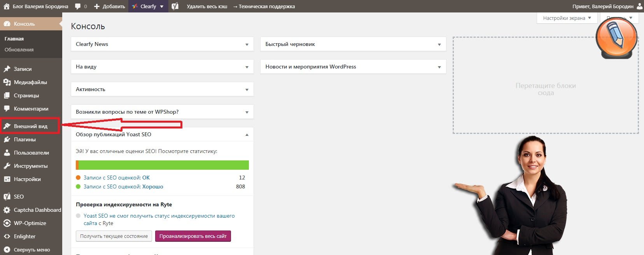
Task: Open the Обновления submenu item
Action: click(19, 50)
